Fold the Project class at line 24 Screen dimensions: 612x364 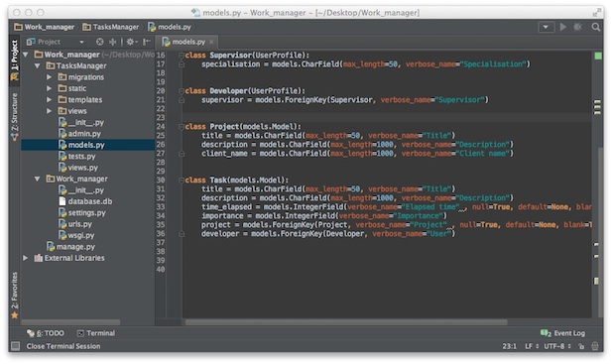tap(182, 127)
